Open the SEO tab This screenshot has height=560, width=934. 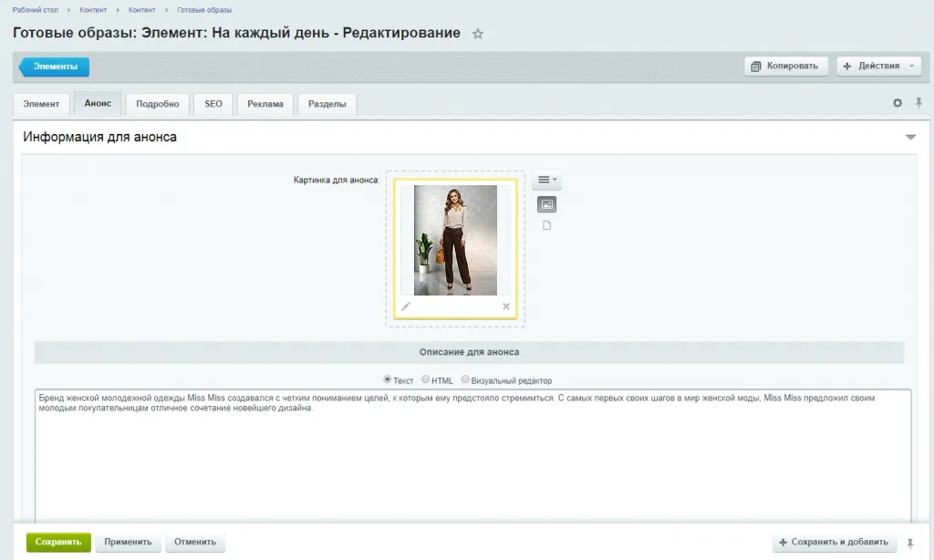(213, 104)
